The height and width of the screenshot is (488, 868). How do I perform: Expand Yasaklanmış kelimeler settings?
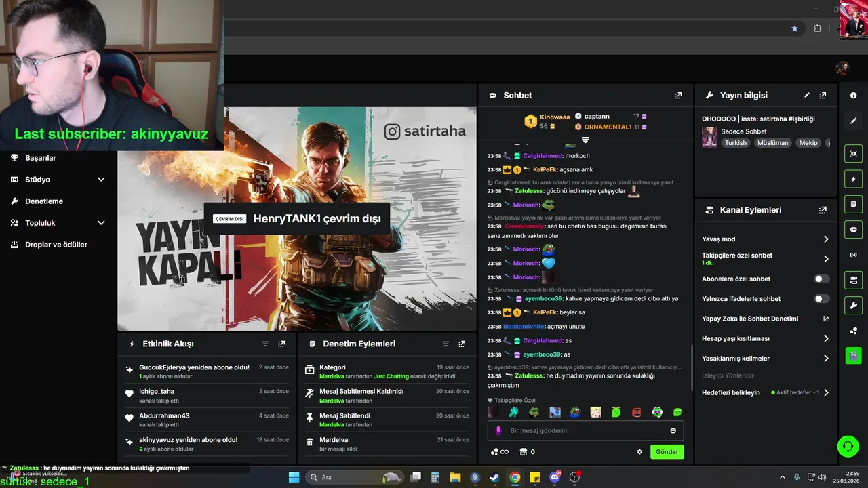click(826, 358)
